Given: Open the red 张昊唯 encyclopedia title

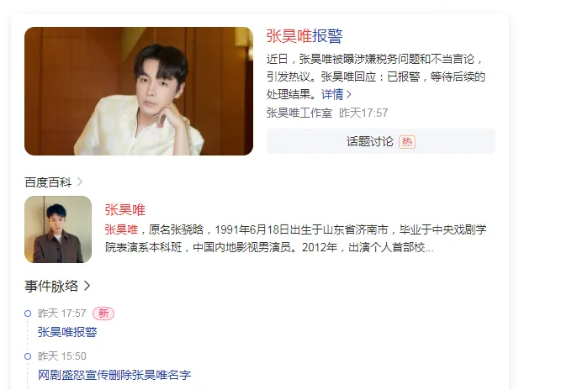Looking at the screenshot, I should [124, 210].
